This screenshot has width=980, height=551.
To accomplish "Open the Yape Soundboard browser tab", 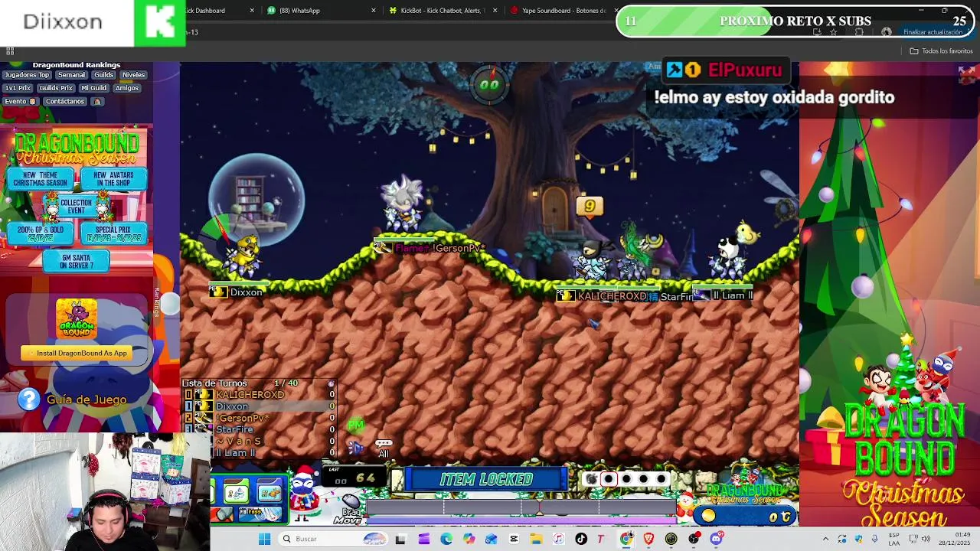I will [563, 11].
